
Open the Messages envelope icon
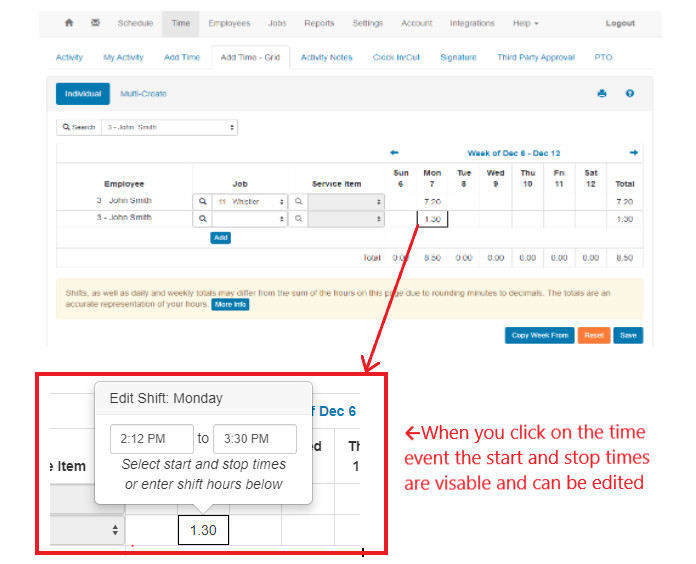click(95, 23)
